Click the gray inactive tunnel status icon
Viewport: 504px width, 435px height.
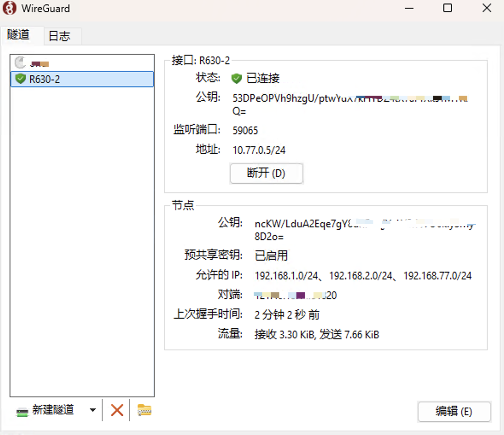pyautogui.click(x=20, y=62)
